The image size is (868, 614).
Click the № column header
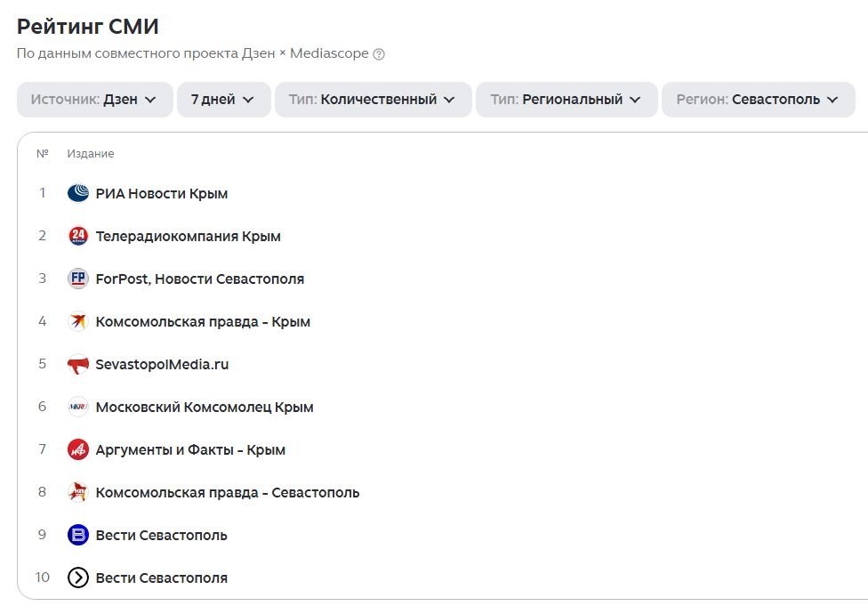(43, 153)
